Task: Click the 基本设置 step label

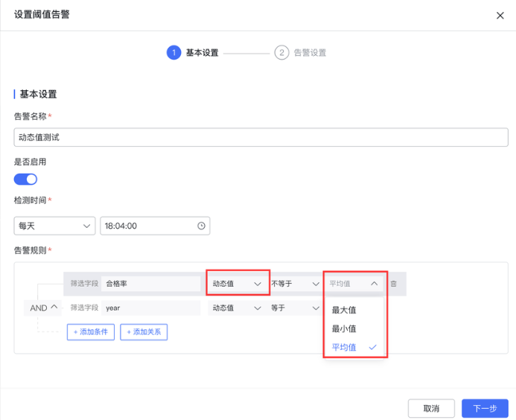Action: (x=203, y=53)
